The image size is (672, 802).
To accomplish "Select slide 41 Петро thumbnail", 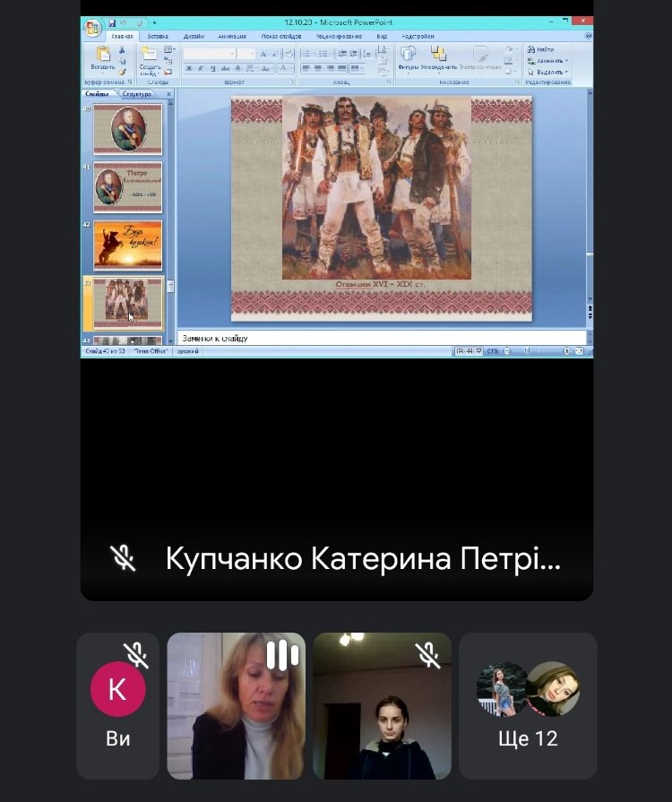I will tap(127, 187).
